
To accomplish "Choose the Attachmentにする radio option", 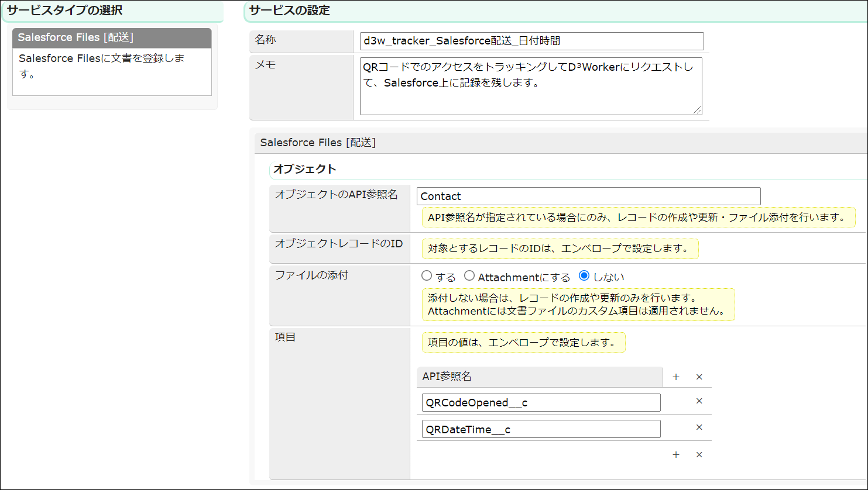I will [x=469, y=276].
